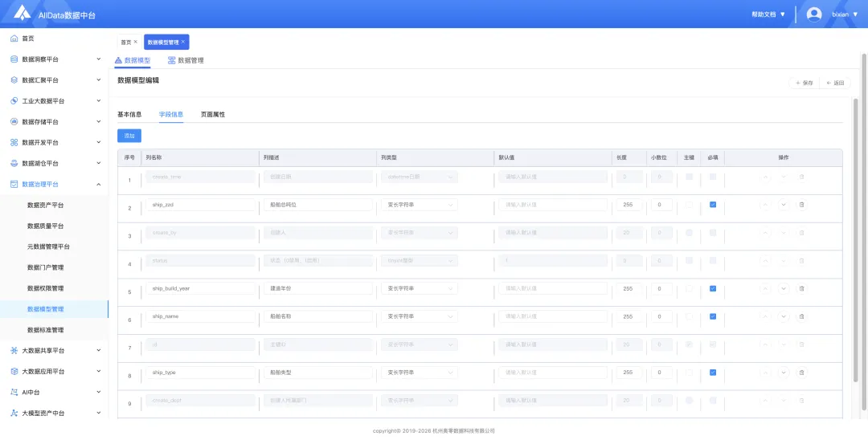Click the 大数据应用平台 sidebar icon
The image size is (868, 440).
pyautogui.click(x=14, y=372)
